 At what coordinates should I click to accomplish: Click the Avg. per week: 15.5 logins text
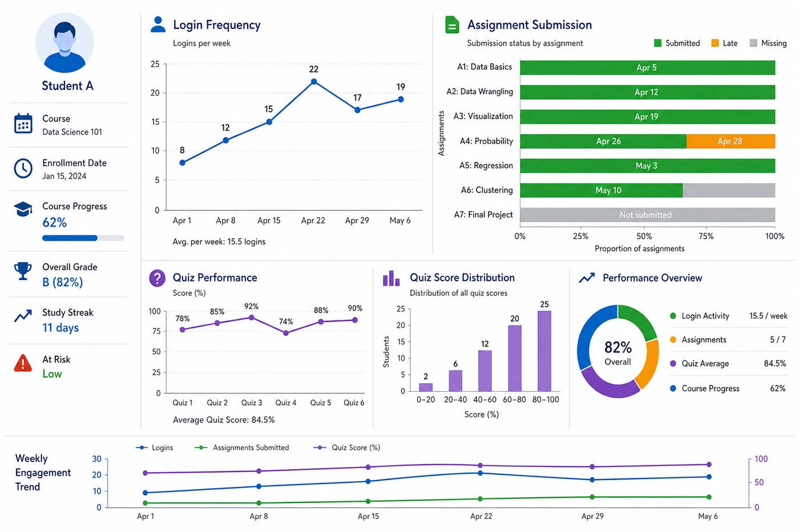tap(219, 242)
